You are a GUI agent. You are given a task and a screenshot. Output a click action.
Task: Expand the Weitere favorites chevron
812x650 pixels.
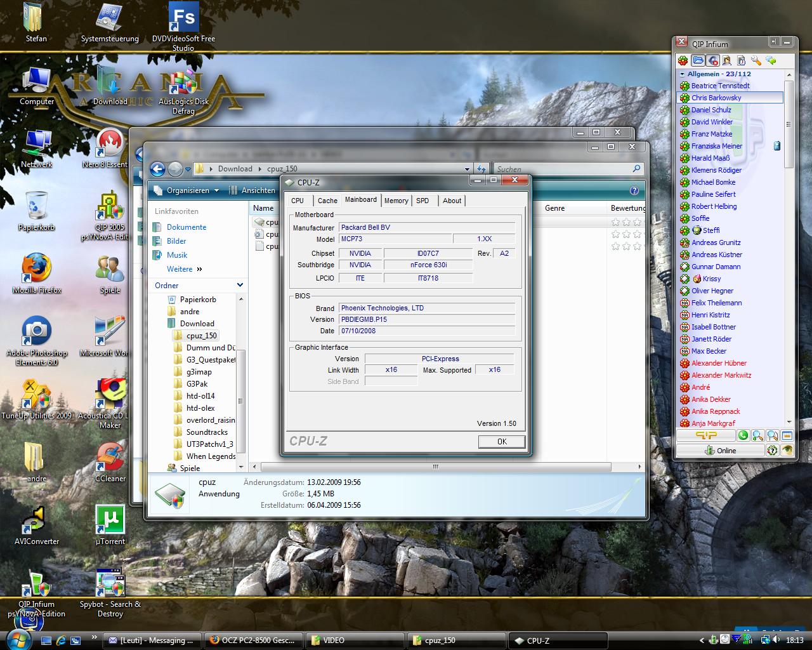coord(199,269)
